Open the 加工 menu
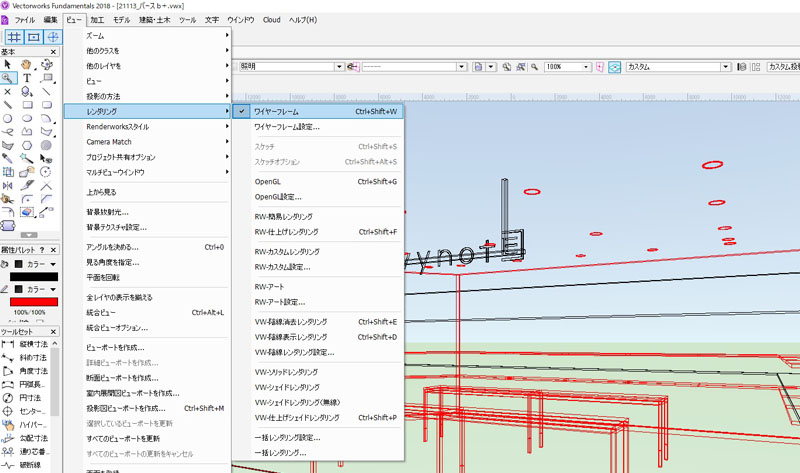 tap(97, 20)
